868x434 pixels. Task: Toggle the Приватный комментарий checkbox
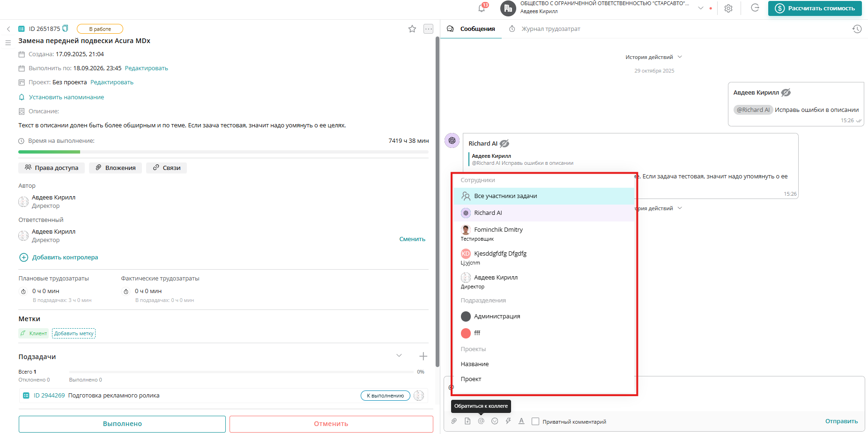(x=535, y=421)
